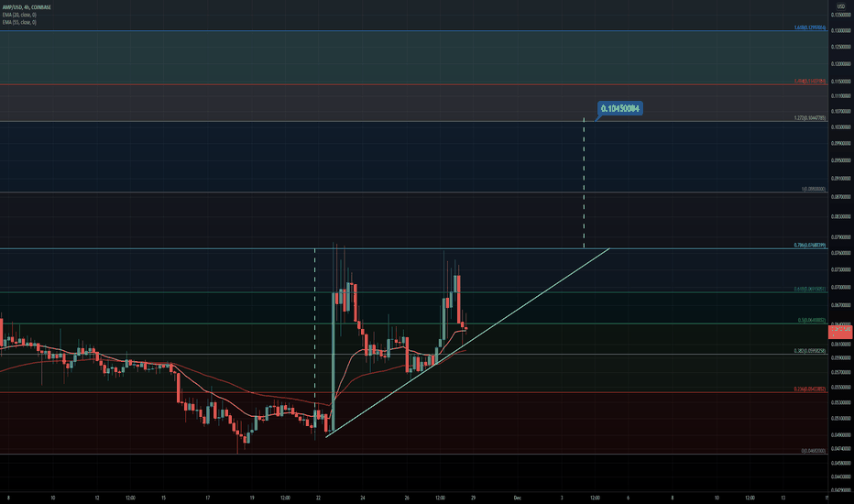Image resolution: width=854 pixels, height=504 pixels.
Task: Click the 0.13000000 price axis label
Action: [x=841, y=31]
